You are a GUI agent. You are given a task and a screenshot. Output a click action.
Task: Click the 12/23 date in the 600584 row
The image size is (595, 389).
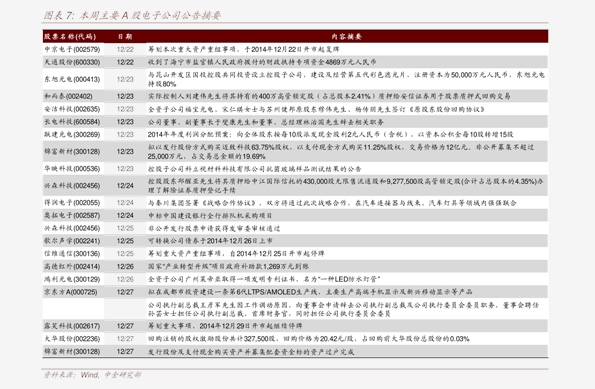coord(125,122)
